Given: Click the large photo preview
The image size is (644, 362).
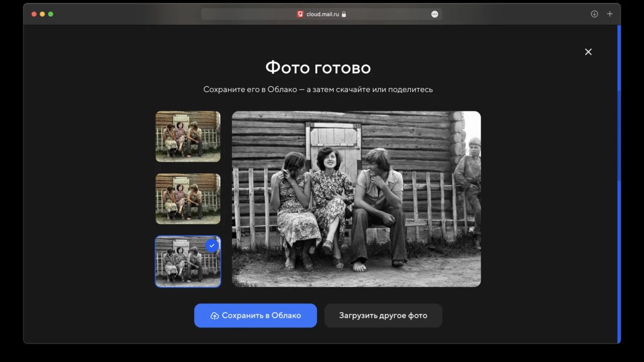Looking at the screenshot, I should [x=356, y=199].
